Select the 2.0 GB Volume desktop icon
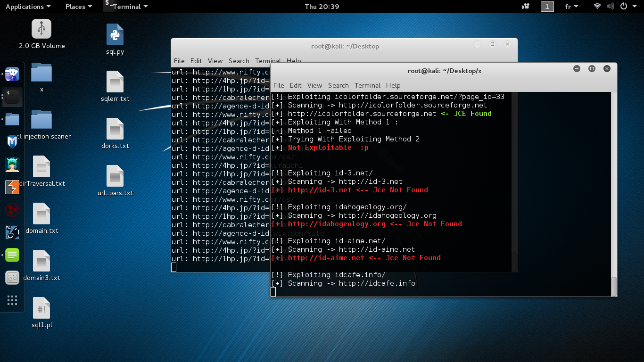This screenshot has width=644, height=362. (41, 34)
